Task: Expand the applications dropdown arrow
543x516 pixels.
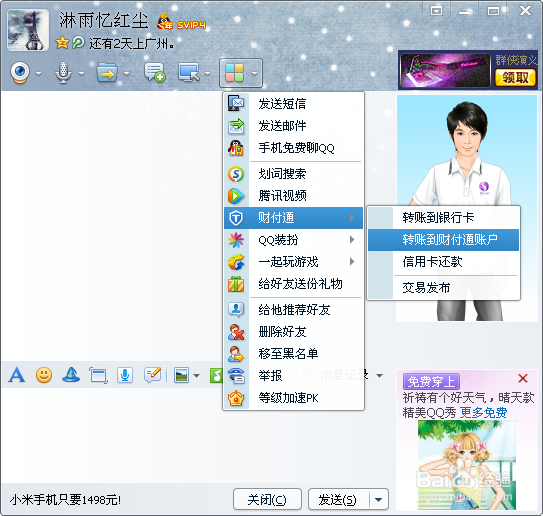Action: (x=255, y=73)
